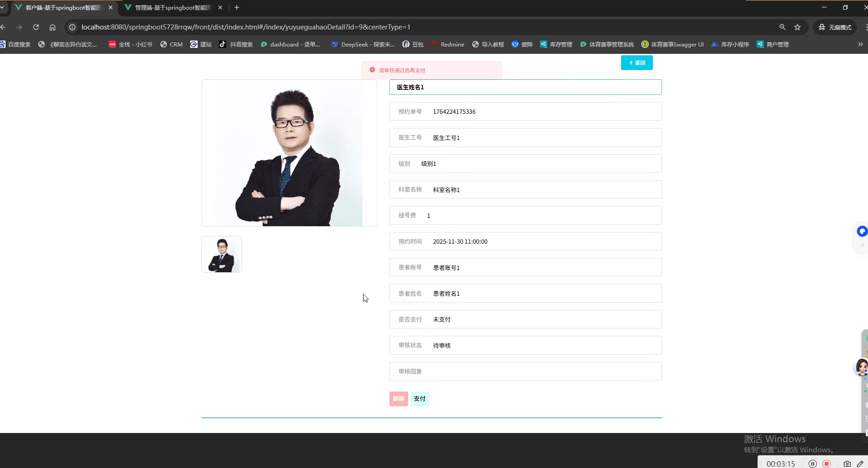Switch to the 管理端 browser tab
Image resolution: width=868 pixels, height=468 pixels.
click(x=173, y=7)
